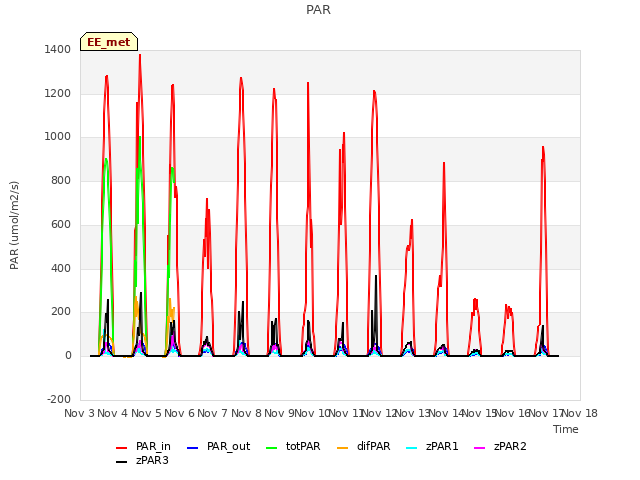The width and height of the screenshot is (640, 480).
Task: Toggle zPAR1 series in the legend
Action: (432, 447)
